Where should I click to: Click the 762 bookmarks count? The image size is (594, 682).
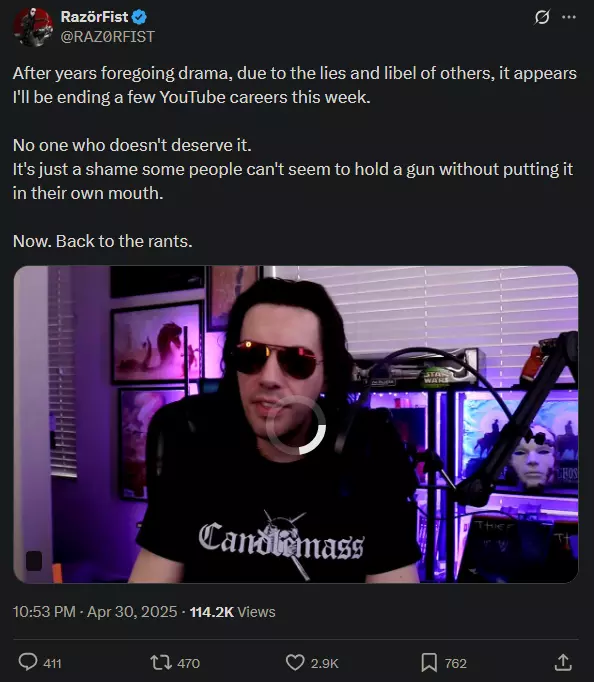click(456, 663)
